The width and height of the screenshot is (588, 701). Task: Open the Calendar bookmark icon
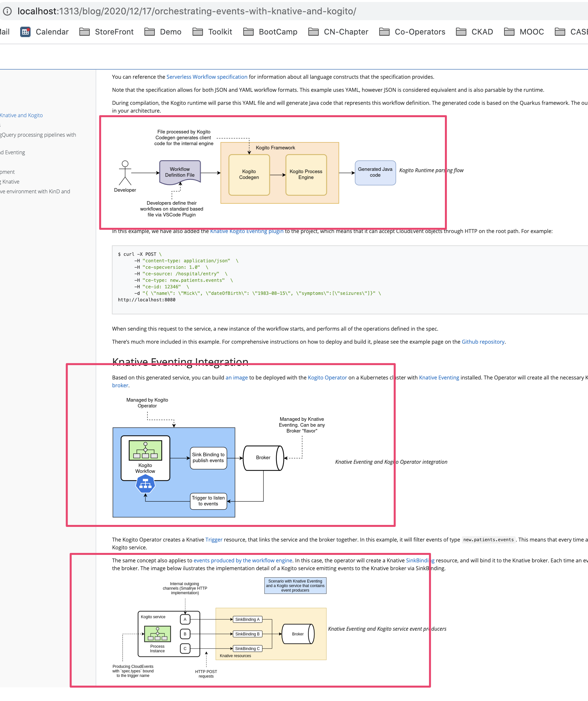[x=25, y=32]
